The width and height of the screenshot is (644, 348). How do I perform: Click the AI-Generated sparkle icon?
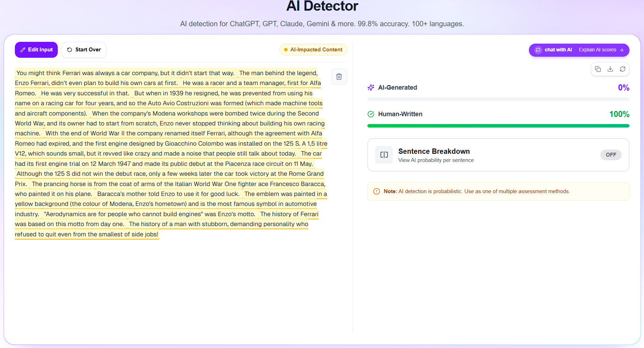point(371,88)
